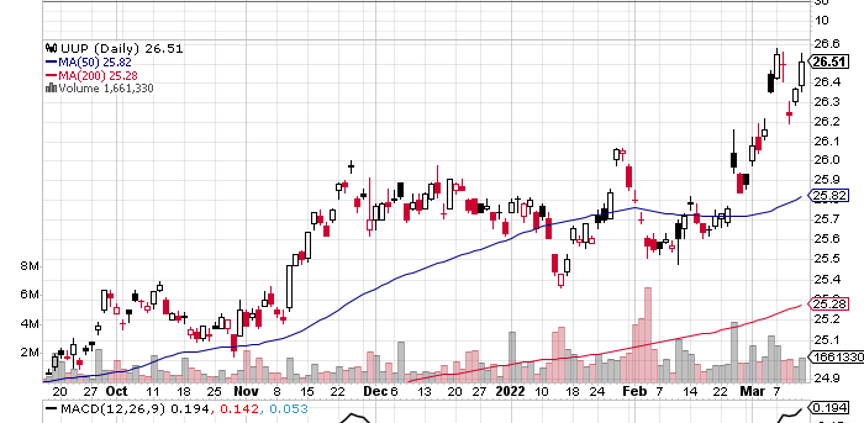Click the Volume 1,661,330 legend text
The image size is (864, 423).
(106, 88)
